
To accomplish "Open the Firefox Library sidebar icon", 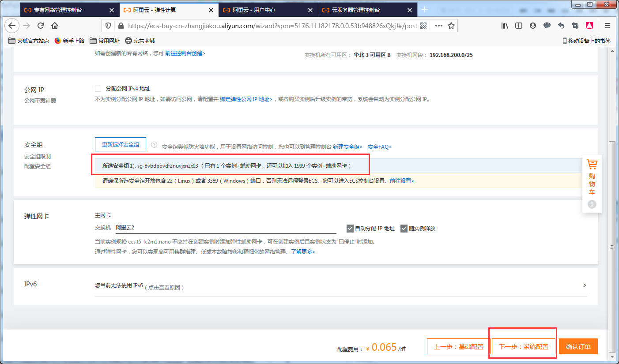I will (x=505, y=26).
